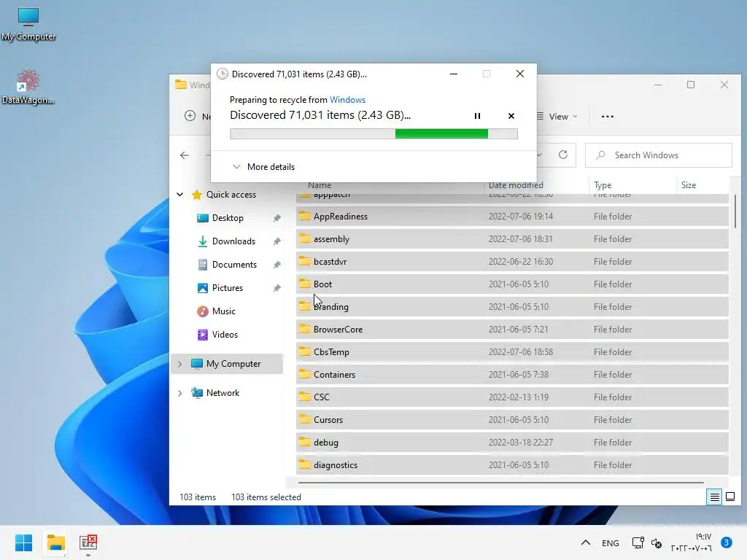
Task: Select the AppReadiness folder
Action: click(512, 216)
